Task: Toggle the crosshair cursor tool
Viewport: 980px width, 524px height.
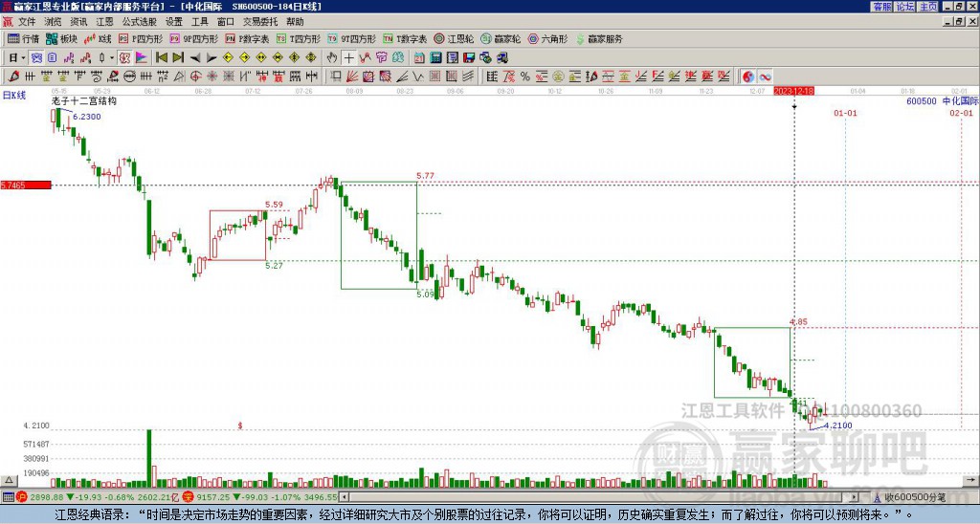Action: coord(348,57)
